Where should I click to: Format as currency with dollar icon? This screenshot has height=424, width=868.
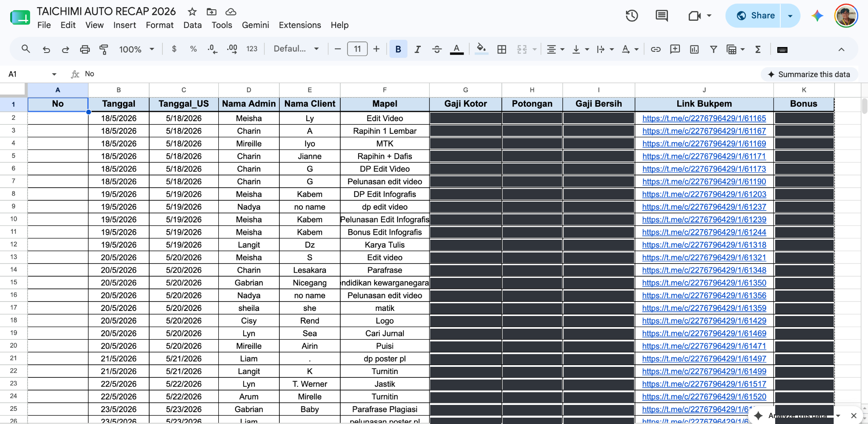[x=174, y=49]
